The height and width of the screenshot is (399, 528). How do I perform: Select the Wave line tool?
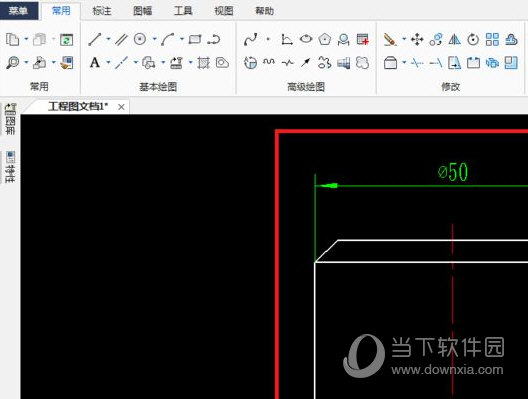click(269, 62)
